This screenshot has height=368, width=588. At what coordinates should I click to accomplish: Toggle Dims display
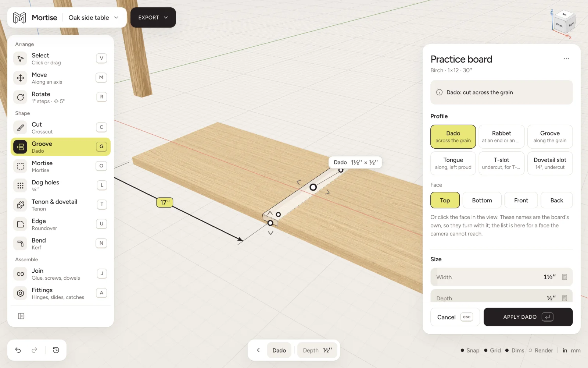click(514, 350)
